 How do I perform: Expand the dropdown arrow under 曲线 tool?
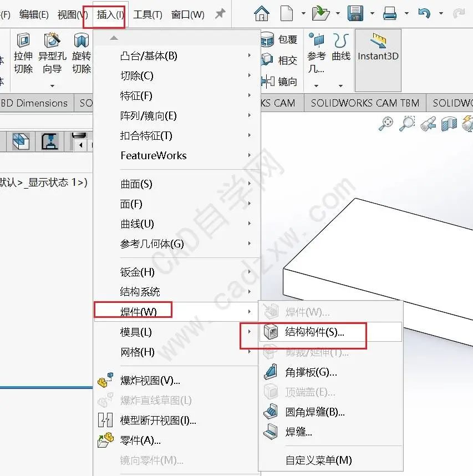tap(340, 86)
